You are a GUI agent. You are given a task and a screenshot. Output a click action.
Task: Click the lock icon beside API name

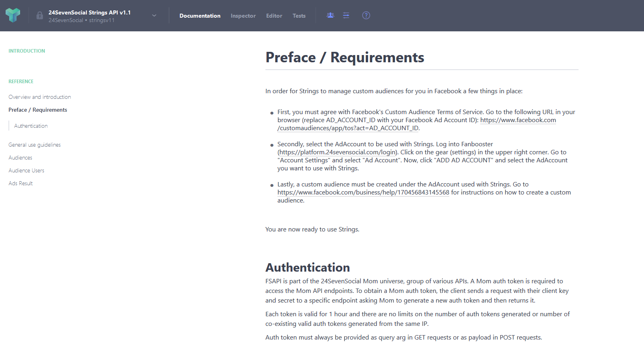(x=40, y=16)
